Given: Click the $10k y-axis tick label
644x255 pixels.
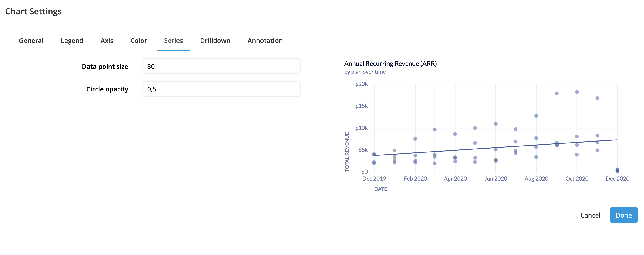Looking at the screenshot, I should [x=361, y=128].
